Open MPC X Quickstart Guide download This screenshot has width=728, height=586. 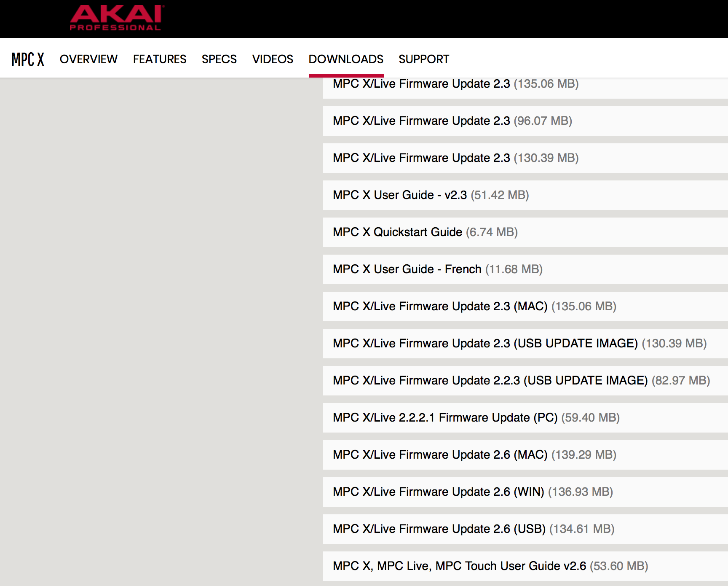(x=525, y=232)
